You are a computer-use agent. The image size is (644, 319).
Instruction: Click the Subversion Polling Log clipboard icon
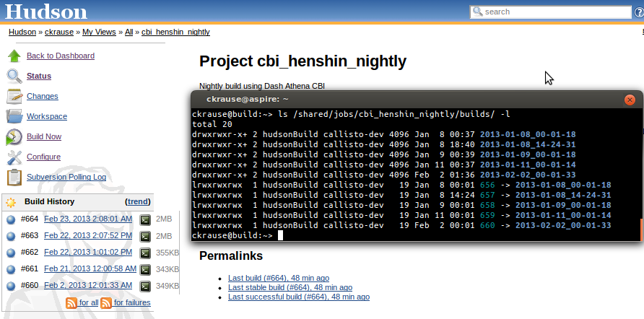[14, 177]
